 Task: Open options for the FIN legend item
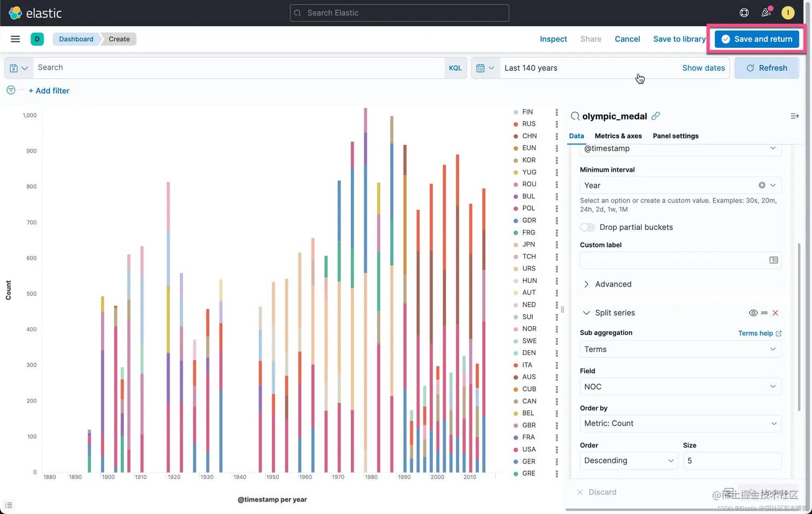[x=556, y=112]
